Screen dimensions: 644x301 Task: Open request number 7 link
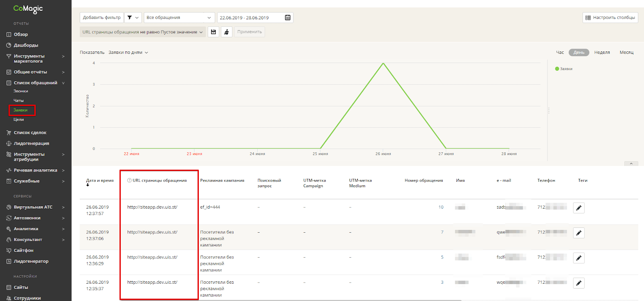point(442,232)
